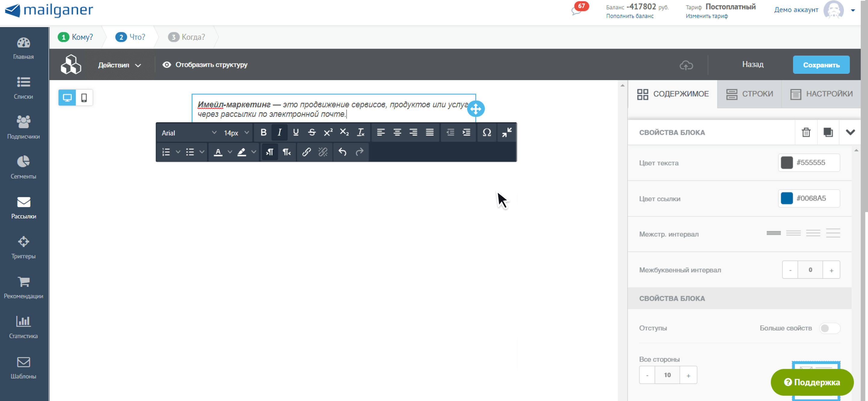Duplicate the block with copy icon
Screen dimensions: 868x401
(x=828, y=132)
